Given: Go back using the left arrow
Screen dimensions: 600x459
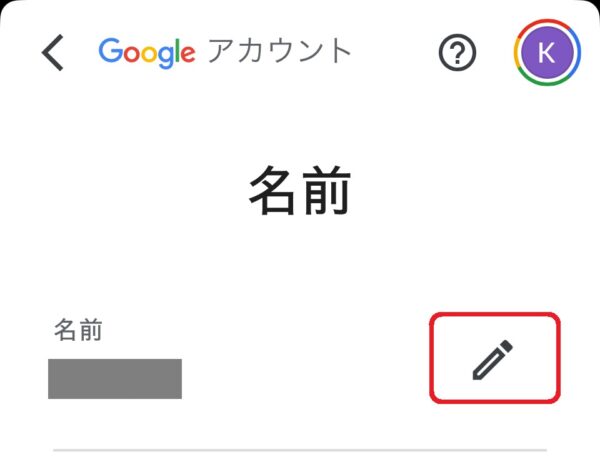Looking at the screenshot, I should click(x=52, y=52).
